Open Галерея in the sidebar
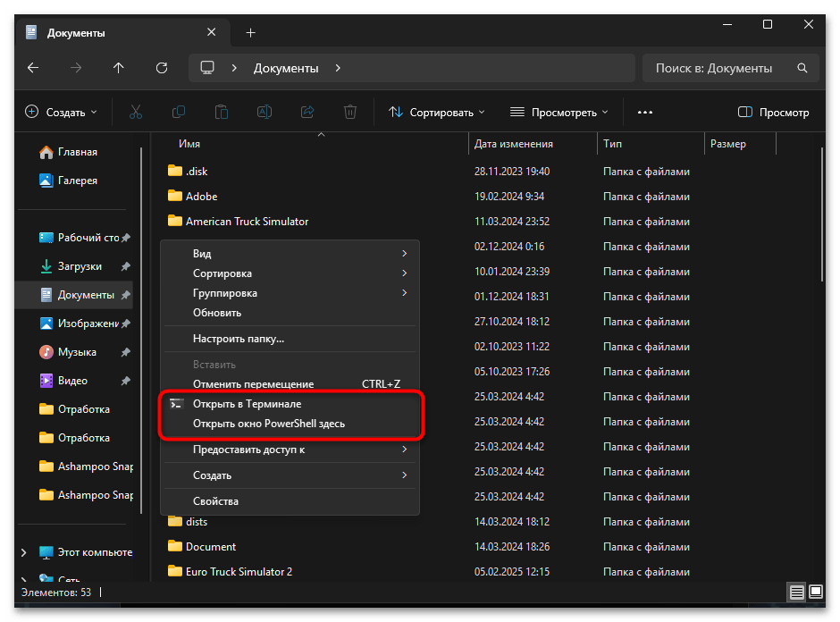Image resolution: width=840 pixels, height=622 pixels. point(69,181)
